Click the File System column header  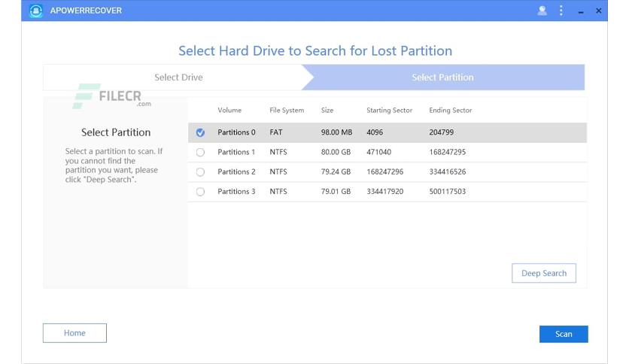tap(287, 111)
